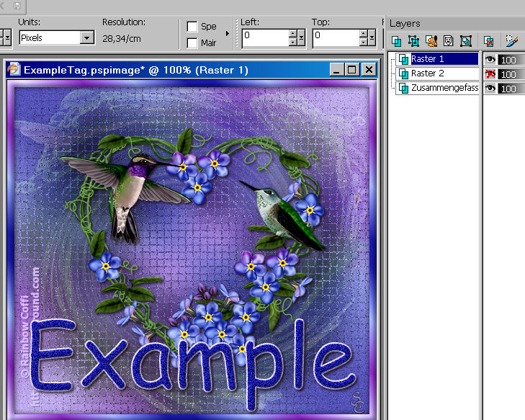Hide the Zusammengefass layer
Image resolution: width=525 pixels, height=420 pixels.
(490, 89)
